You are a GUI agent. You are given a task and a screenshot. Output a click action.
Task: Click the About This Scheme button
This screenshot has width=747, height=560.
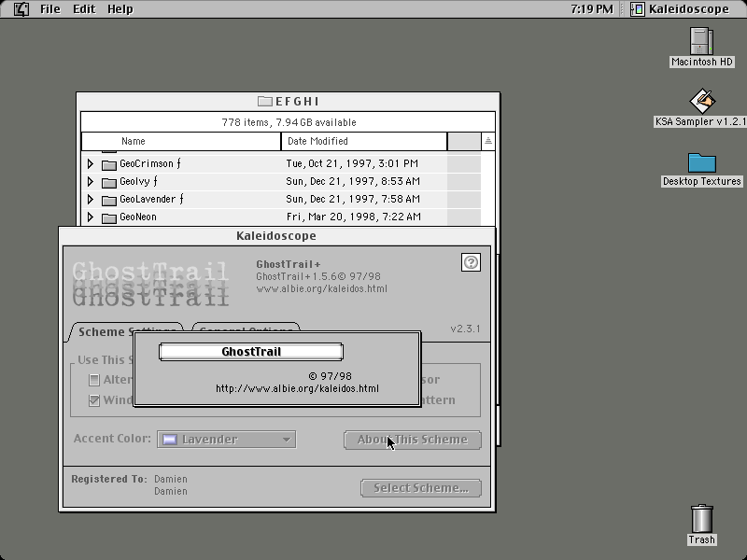(x=413, y=440)
